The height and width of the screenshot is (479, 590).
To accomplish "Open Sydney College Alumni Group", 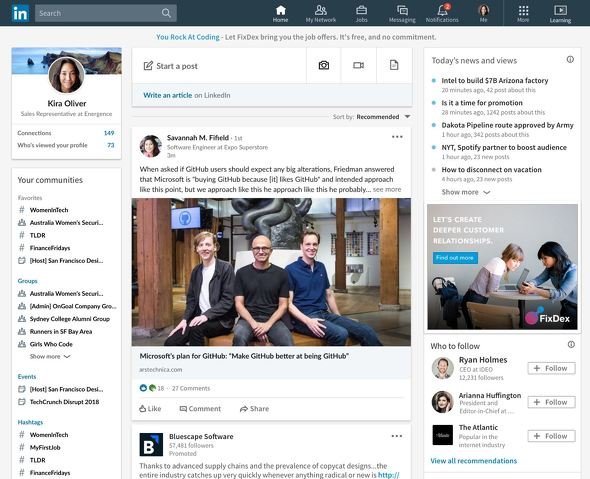I will pos(70,319).
